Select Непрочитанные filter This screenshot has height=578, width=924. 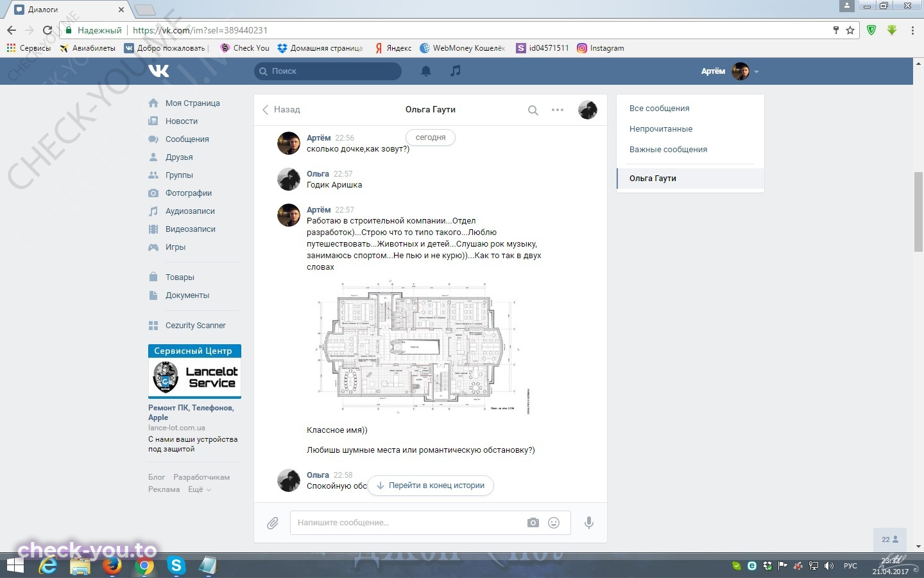661,129
